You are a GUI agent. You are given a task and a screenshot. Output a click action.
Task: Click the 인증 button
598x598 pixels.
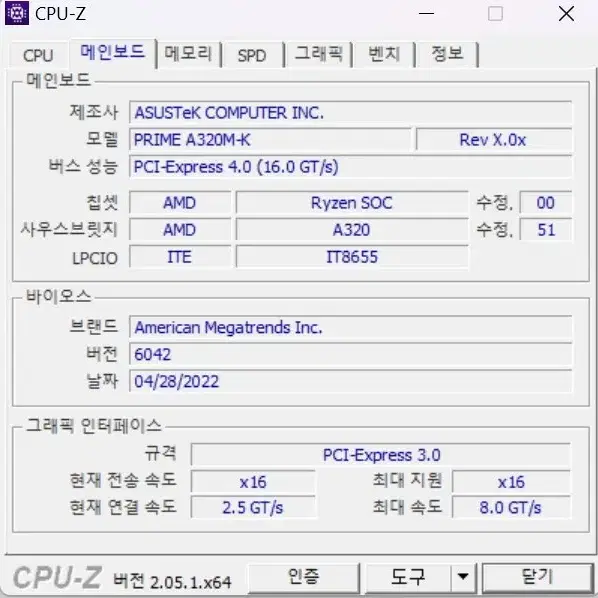(304, 577)
